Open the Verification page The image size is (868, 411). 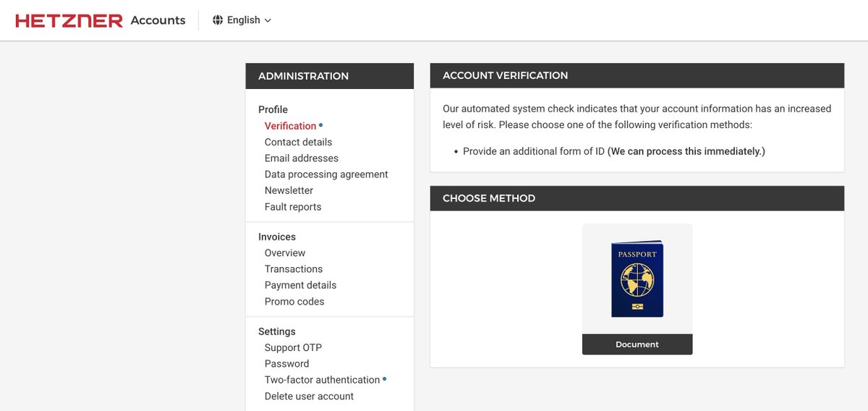click(x=290, y=126)
